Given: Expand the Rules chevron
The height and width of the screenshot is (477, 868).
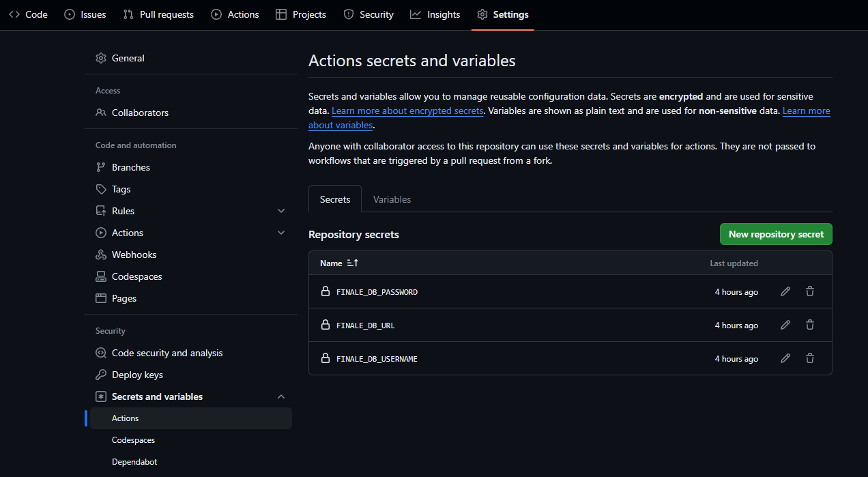Looking at the screenshot, I should (x=281, y=211).
